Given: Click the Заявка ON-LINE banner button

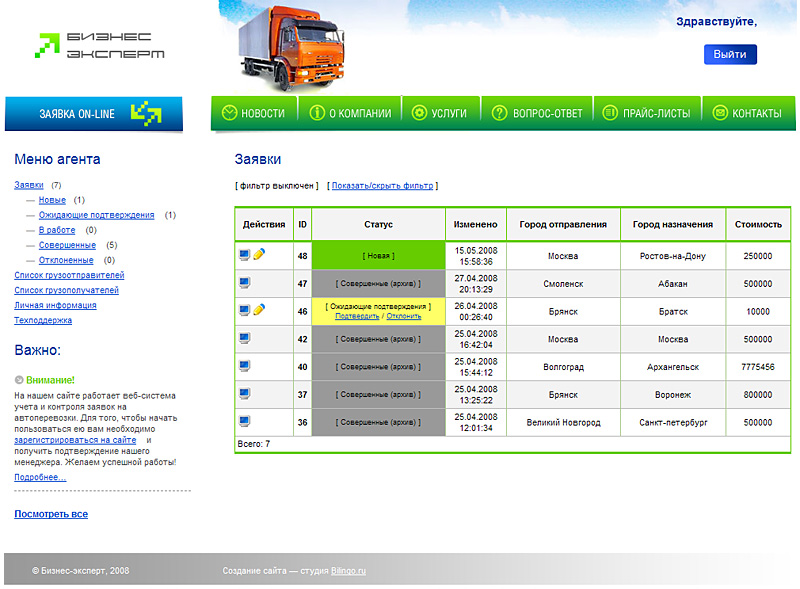Looking at the screenshot, I should 94,114.
